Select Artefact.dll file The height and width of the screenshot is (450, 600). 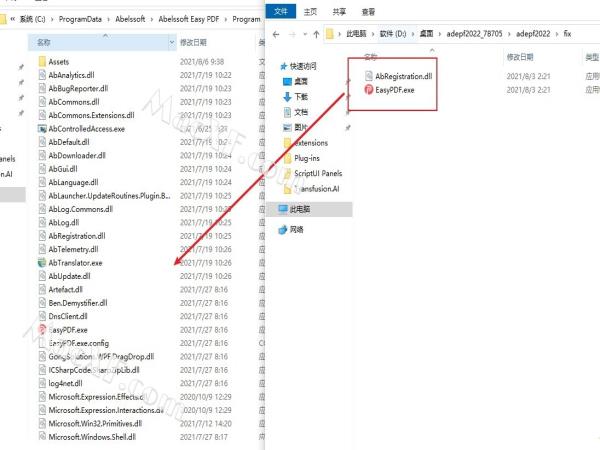point(65,289)
